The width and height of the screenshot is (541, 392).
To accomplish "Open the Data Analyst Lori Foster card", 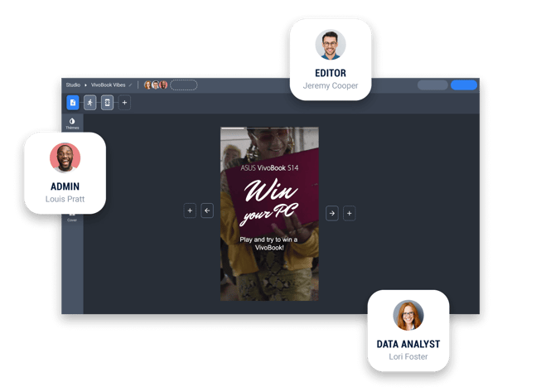I will 408,330.
